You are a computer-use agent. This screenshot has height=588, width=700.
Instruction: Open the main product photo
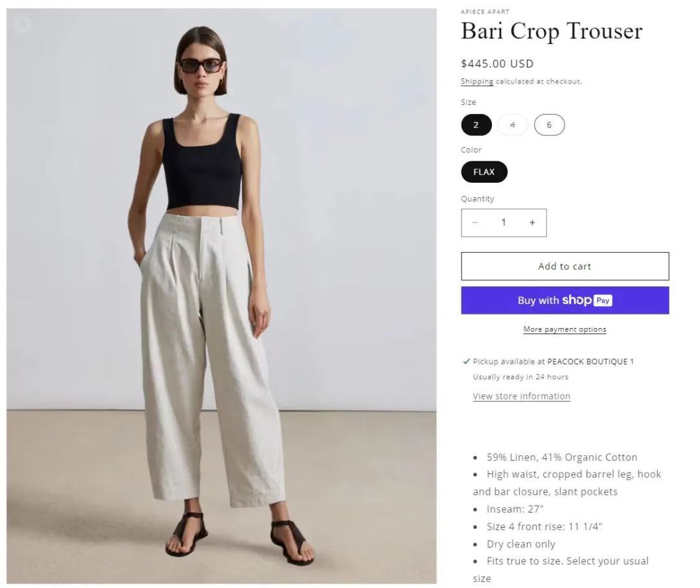coord(222,296)
